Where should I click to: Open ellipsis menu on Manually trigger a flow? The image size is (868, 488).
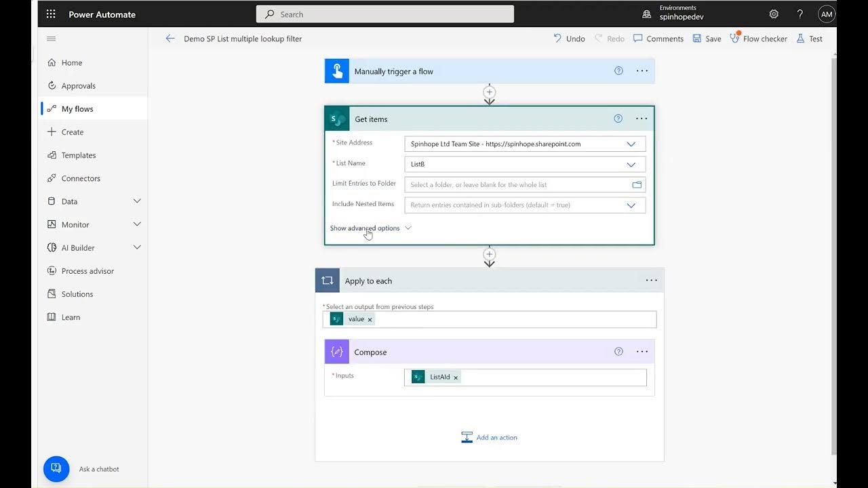(642, 70)
